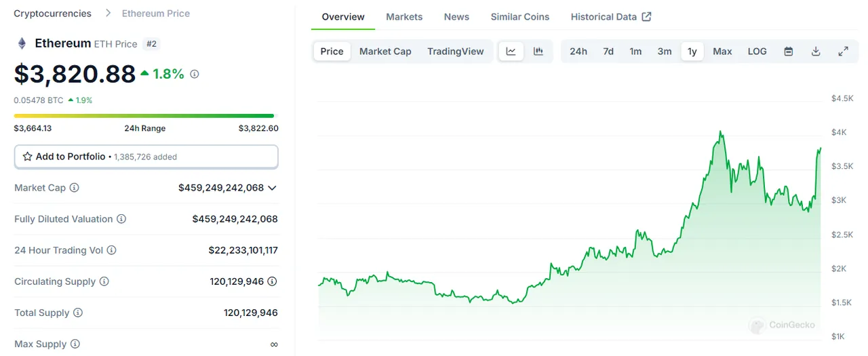Switch chart to TradingView
Screen dimensions: 868x356
coord(456,52)
